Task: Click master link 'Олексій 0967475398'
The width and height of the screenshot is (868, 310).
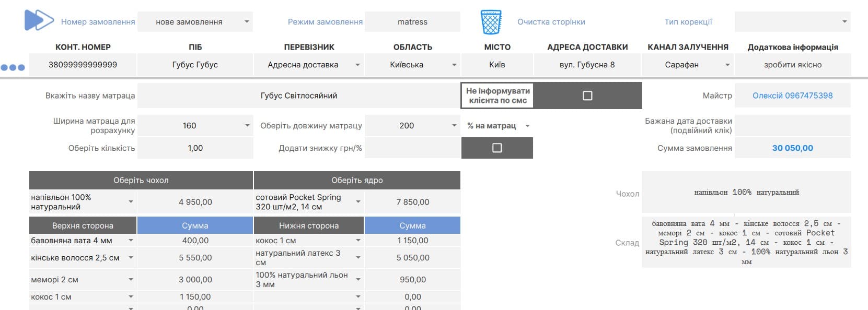Action: [x=792, y=96]
